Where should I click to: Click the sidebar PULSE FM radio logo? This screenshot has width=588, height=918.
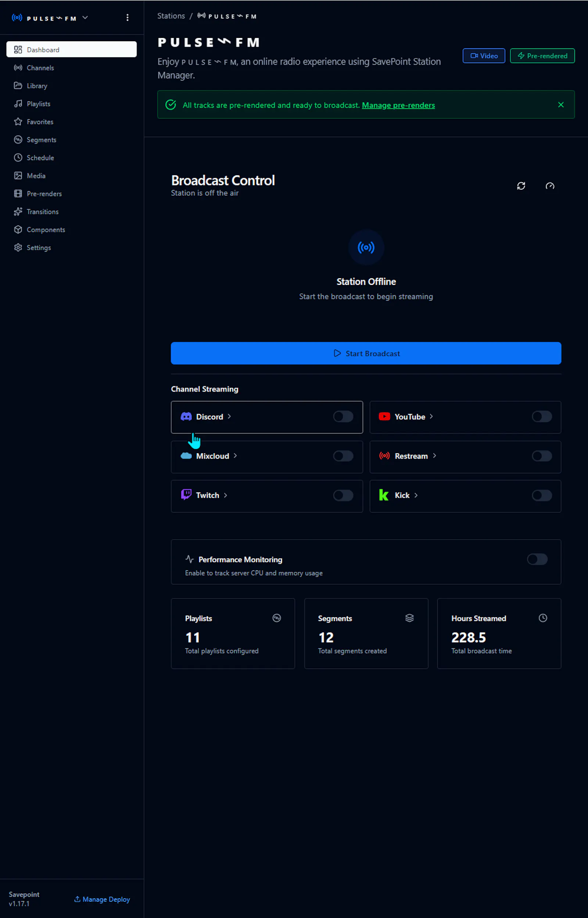click(17, 18)
